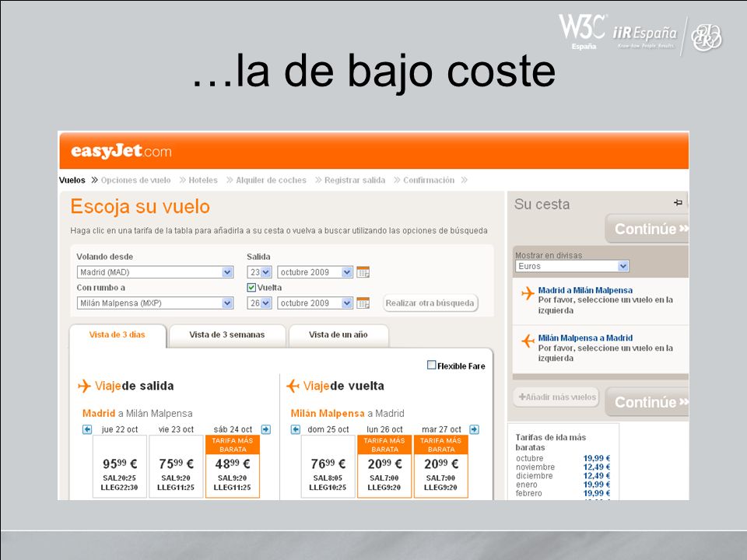Toggle the Vuelta return checkbox
747x560 pixels.
coord(251,288)
